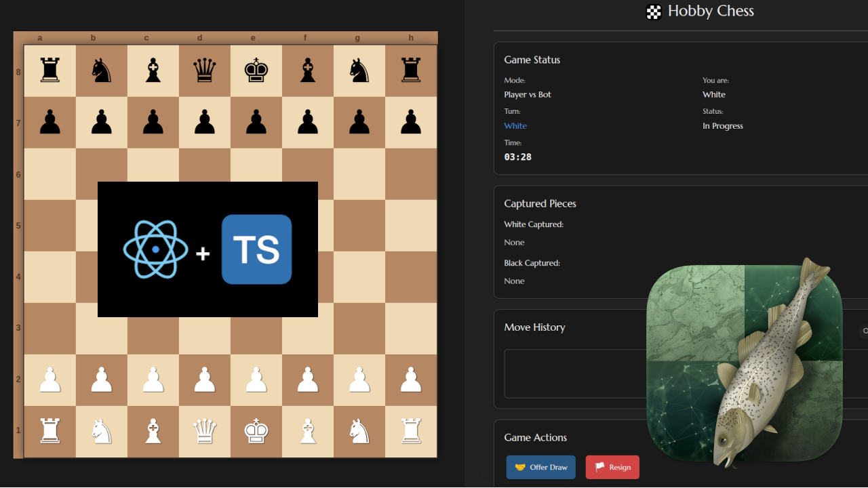This screenshot has width=868, height=488.
Task: Click the white king on e1
Action: click(x=256, y=432)
